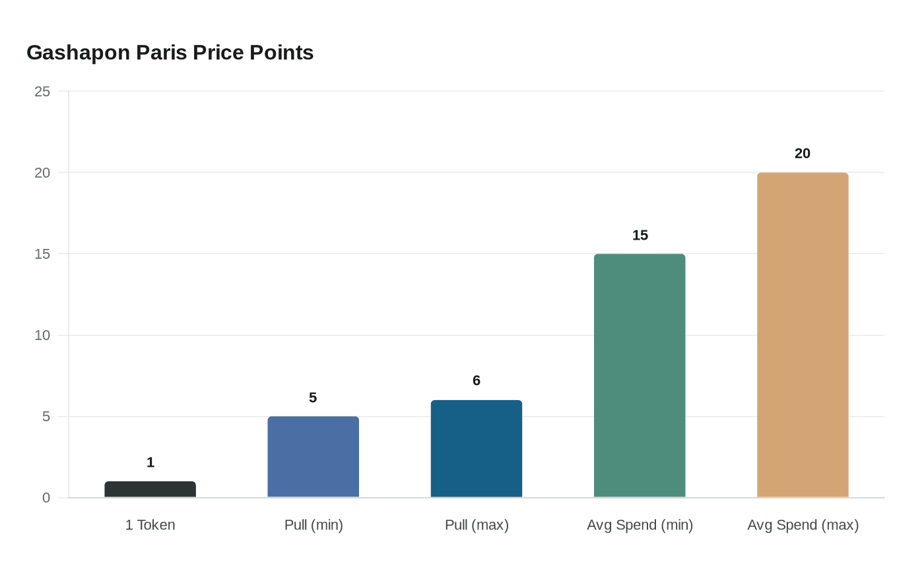Select the bold data label showing 20
The width and height of the screenshot is (924, 581).
(x=803, y=153)
